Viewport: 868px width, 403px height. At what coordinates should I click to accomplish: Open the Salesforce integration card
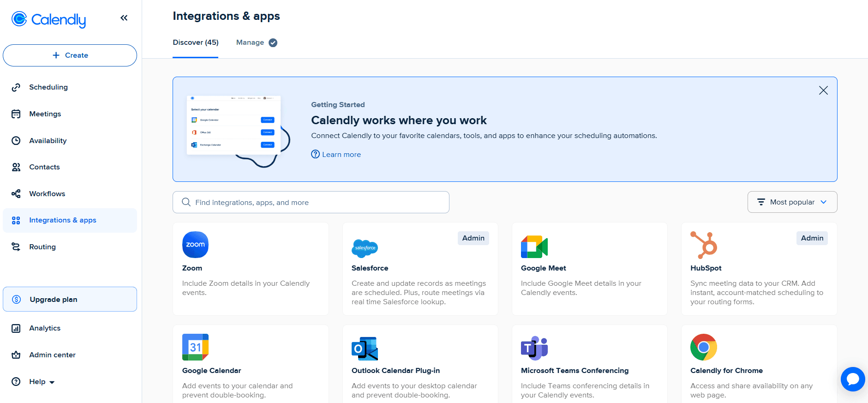click(420, 269)
